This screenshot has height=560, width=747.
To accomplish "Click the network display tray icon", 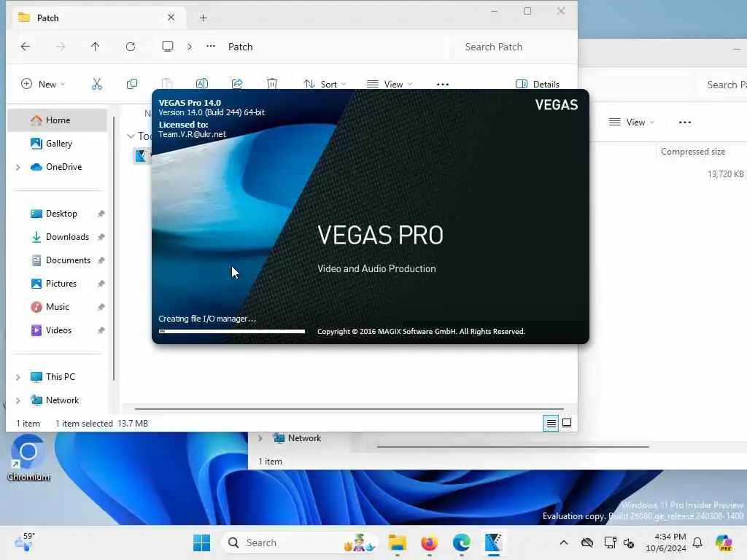I will (x=610, y=542).
